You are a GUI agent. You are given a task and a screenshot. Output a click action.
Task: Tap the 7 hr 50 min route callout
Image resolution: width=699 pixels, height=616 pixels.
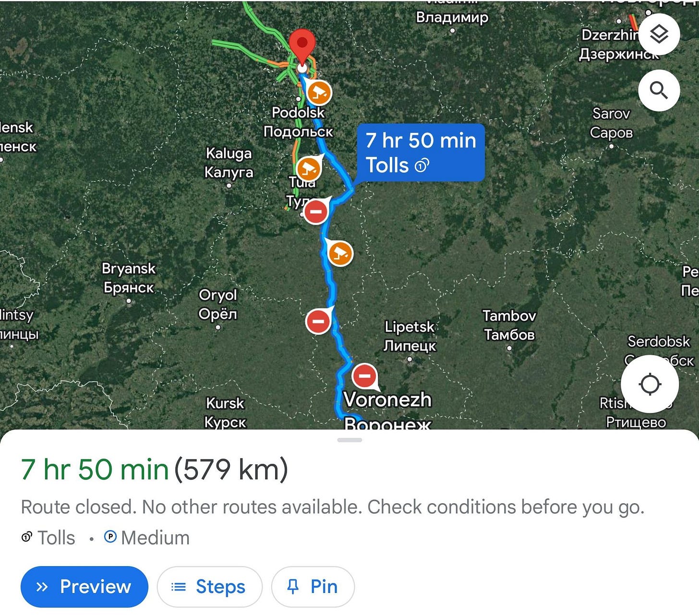click(x=421, y=152)
